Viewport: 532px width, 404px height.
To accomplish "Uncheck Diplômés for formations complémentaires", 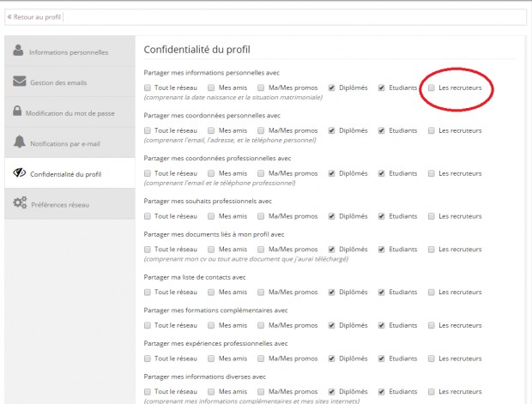I will [x=331, y=325].
